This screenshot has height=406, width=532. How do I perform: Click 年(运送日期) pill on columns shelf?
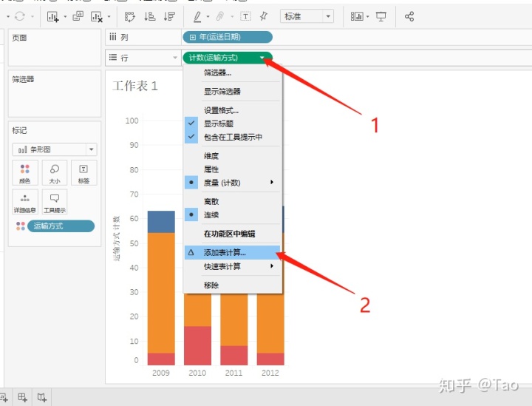228,37
